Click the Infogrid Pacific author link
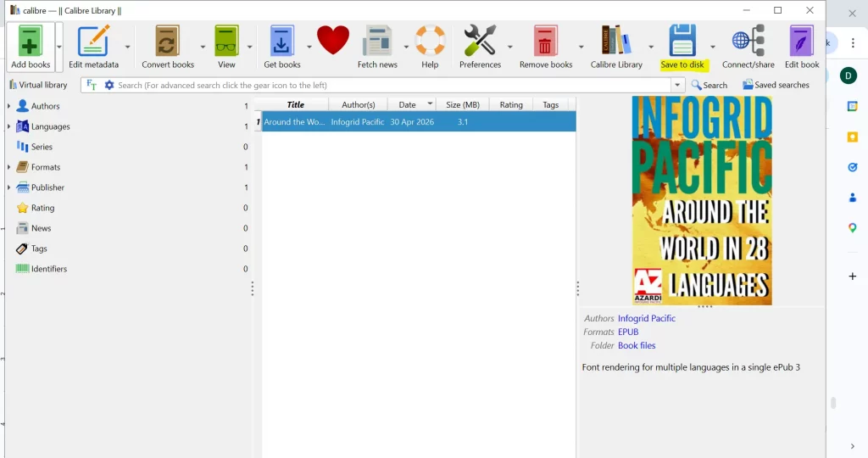This screenshot has height=458, width=868. [x=647, y=318]
